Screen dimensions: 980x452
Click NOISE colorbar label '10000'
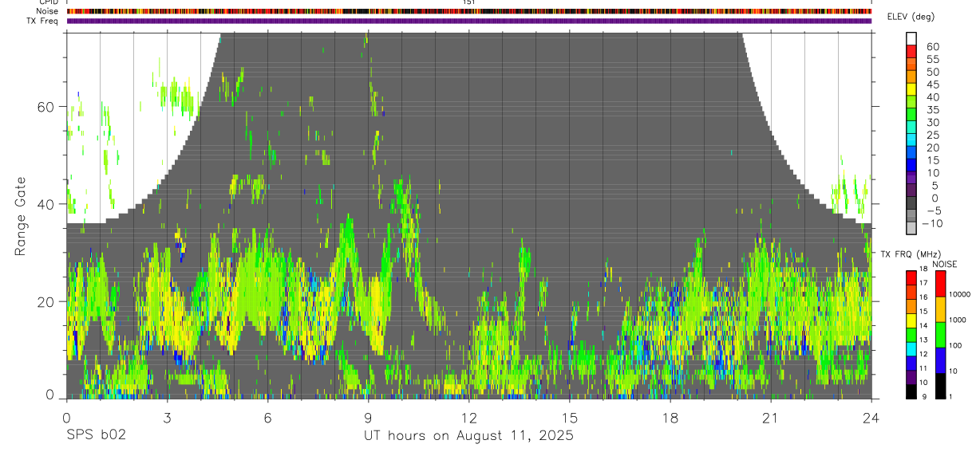[x=959, y=295]
